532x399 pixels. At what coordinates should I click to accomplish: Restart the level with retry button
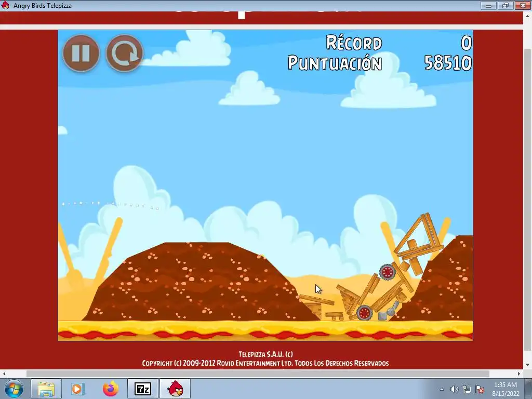pos(125,54)
